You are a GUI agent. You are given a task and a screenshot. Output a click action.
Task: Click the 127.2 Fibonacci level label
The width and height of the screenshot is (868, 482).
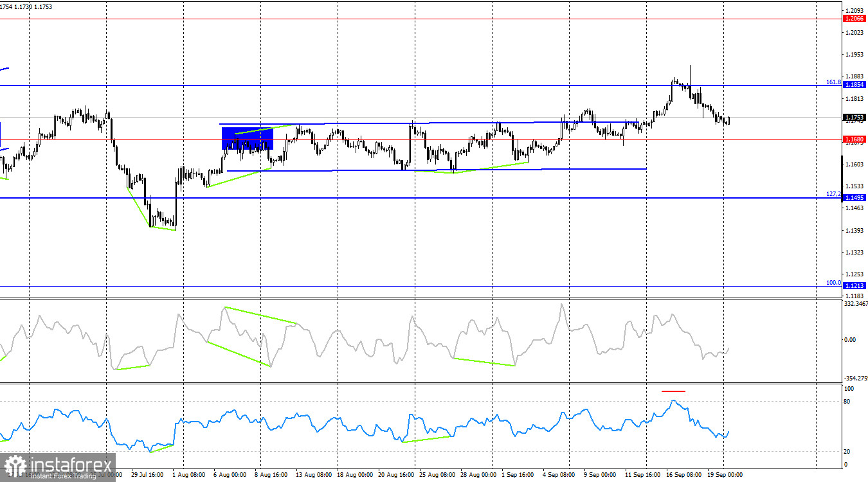[x=833, y=193]
